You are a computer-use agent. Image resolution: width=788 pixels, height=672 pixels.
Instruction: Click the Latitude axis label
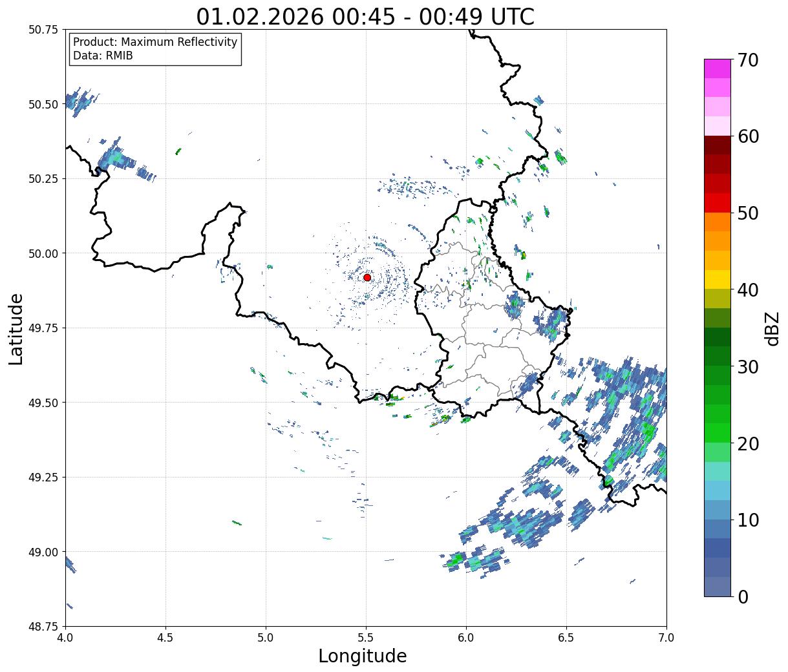pyautogui.click(x=16, y=329)
